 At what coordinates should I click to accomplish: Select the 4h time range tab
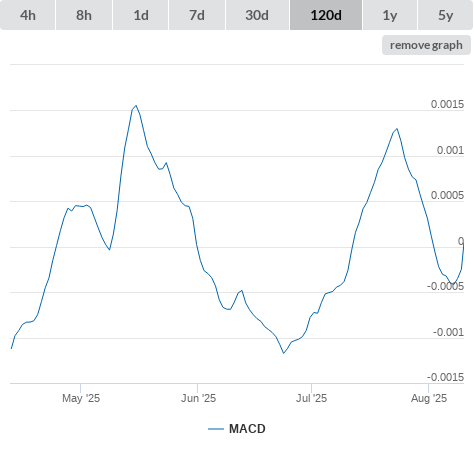click(x=28, y=15)
